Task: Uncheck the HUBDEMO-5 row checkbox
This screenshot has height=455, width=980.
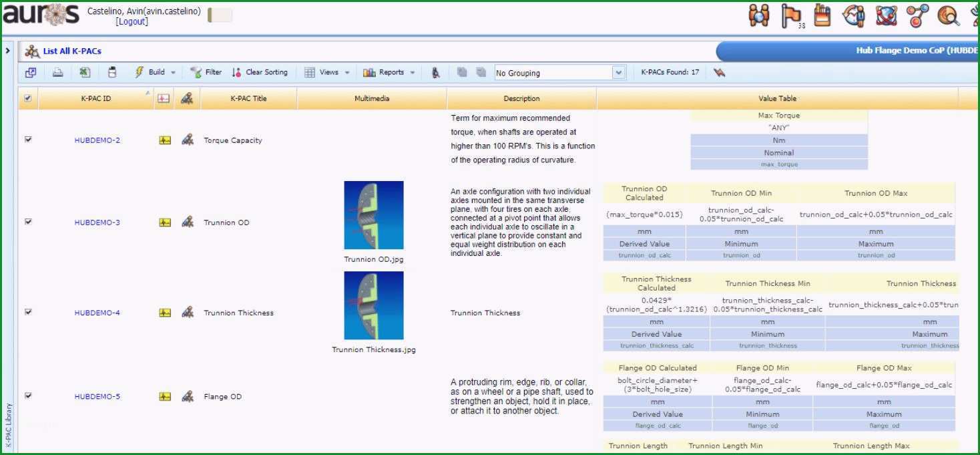Action: [28, 396]
